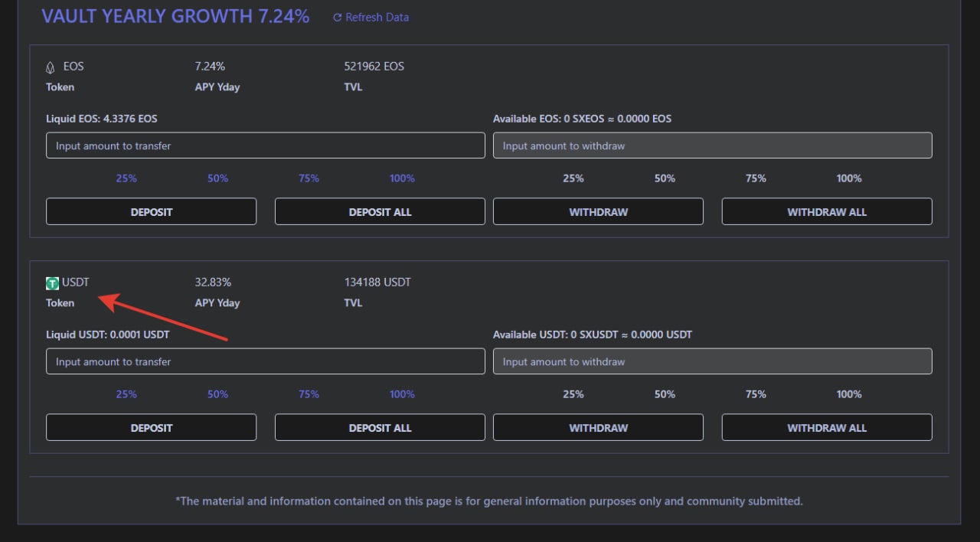Select 50% for USDT deposit

217,394
